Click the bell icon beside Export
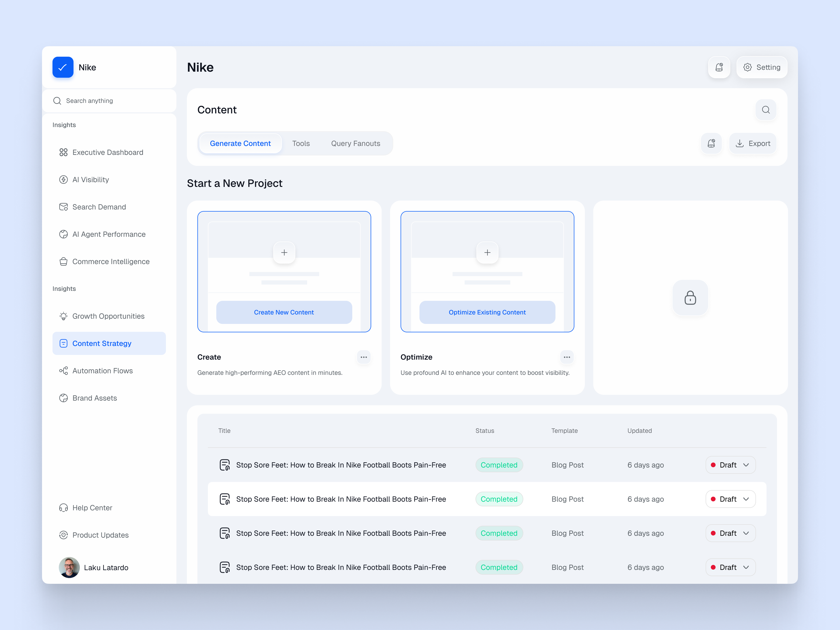The image size is (840, 630). pyautogui.click(x=711, y=143)
